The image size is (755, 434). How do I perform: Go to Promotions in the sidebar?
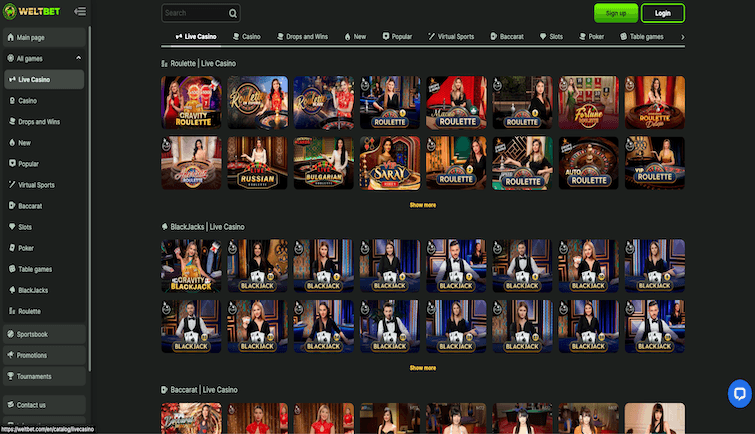[44, 355]
